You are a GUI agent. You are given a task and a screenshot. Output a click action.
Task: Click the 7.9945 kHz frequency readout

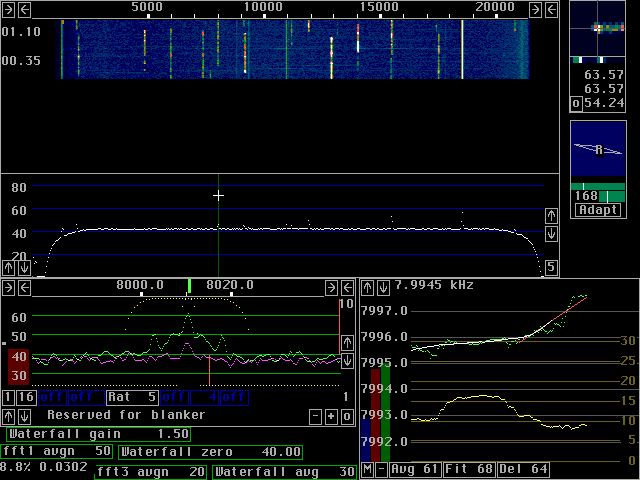point(434,284)
